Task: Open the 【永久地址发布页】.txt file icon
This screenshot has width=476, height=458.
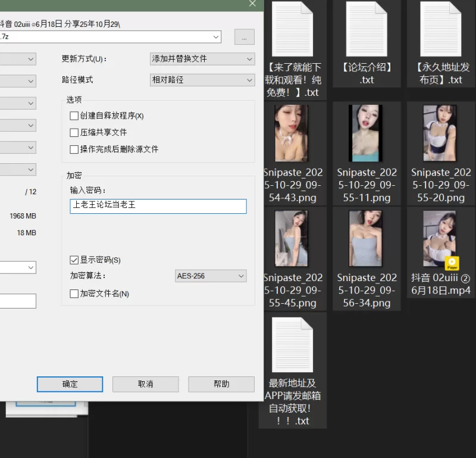Action: pos(440,29)
